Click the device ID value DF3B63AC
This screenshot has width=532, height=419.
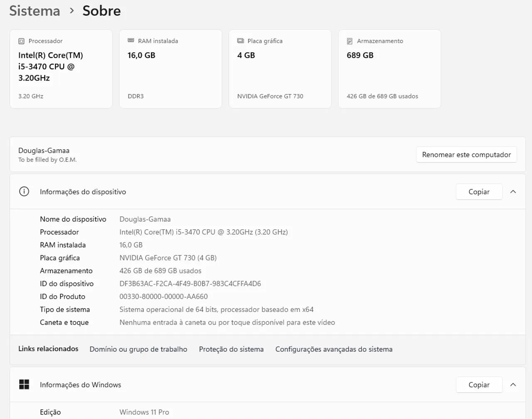pyautogui.click(x=190, y=284)
